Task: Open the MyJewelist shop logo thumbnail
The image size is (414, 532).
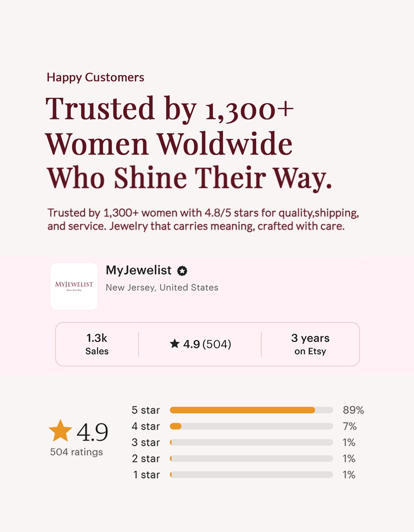Action: 74,286
